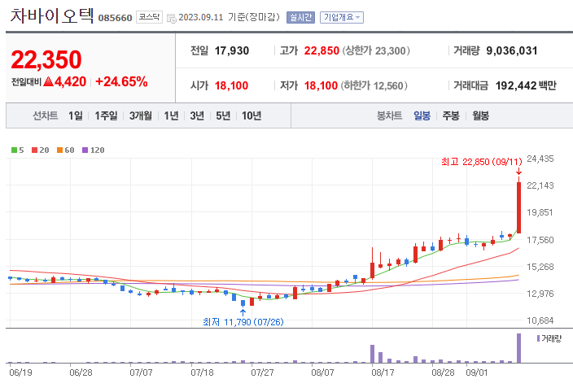573x392 pixels.
Task: Switch to 주봉 weekly candle chart
Action: (x=451, y=115)
